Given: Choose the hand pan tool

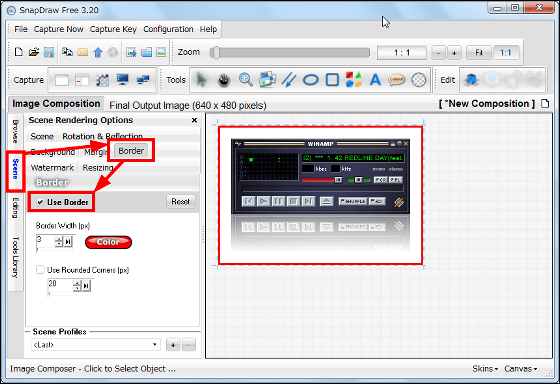Looking at the screenshot, I should [224, 80].
